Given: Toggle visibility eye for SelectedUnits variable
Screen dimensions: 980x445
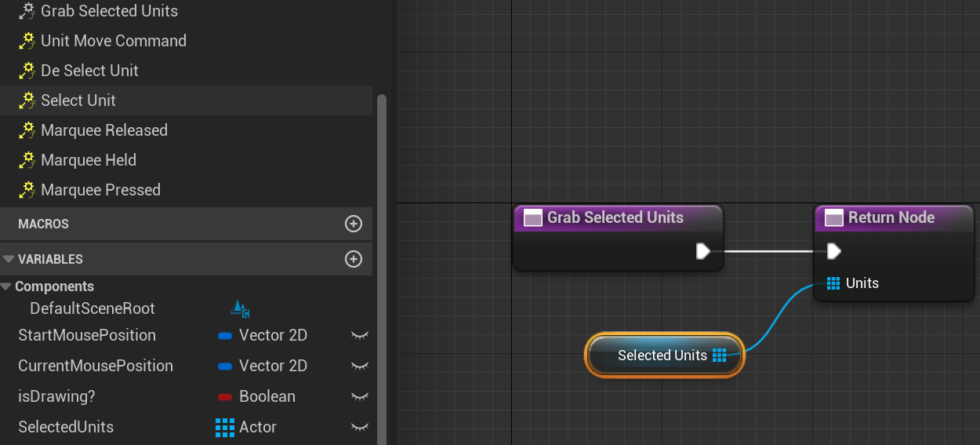Looking at the screenshot, I should (360, 428).
